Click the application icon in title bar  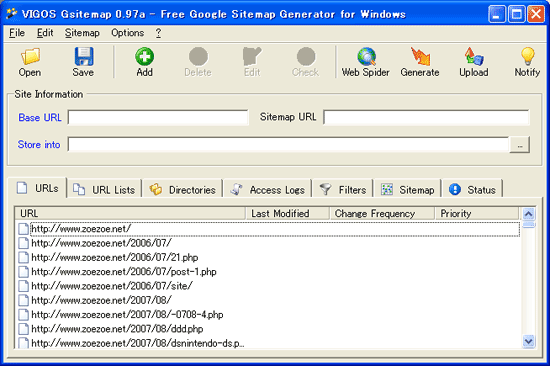click(12, 14)
